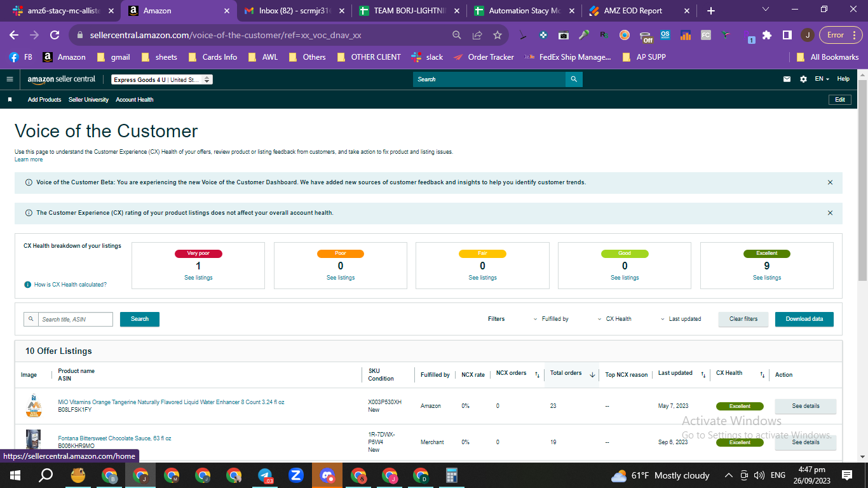Expand the Last updated filter
Viewport: 868px width, 488px height.
tap(681, 319)
